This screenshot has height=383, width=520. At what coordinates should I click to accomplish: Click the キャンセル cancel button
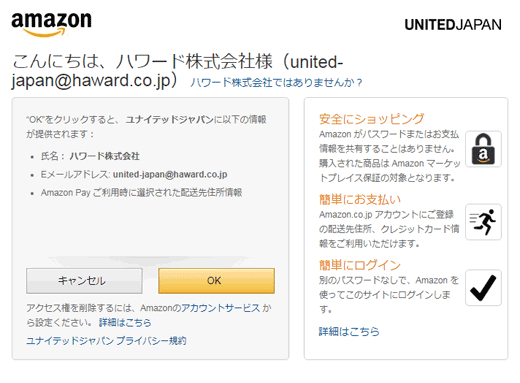pyautogui.click(x=84, y=281)
